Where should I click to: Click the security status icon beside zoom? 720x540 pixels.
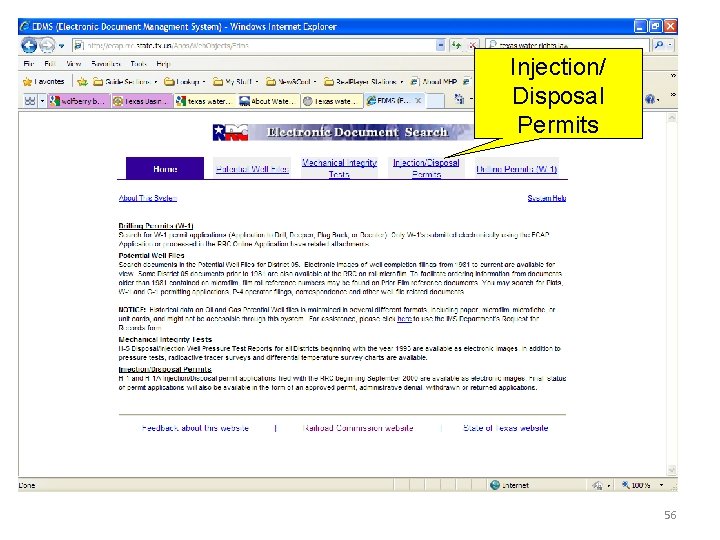pyautogui.click(x=597, y=485)
